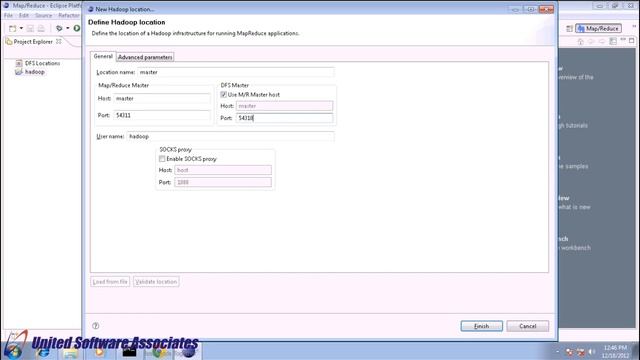
Task: Click the Map/Reduce Master Port field
Action: pyautogui.click(x=162, y=116)
